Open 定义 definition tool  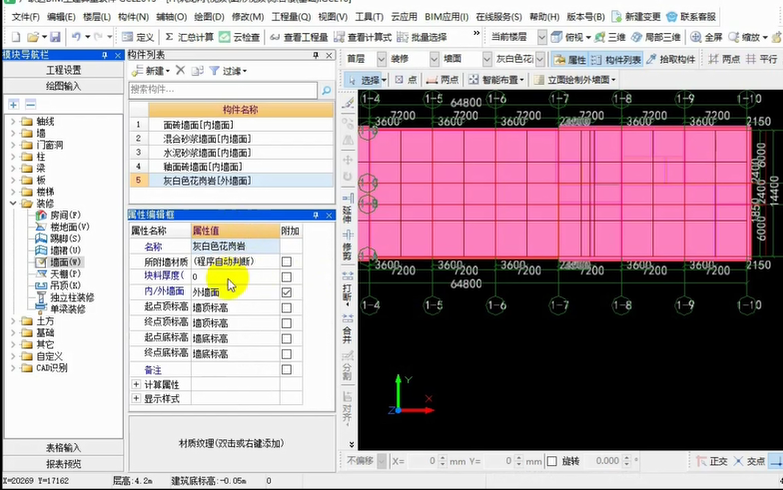pos(138,37)
